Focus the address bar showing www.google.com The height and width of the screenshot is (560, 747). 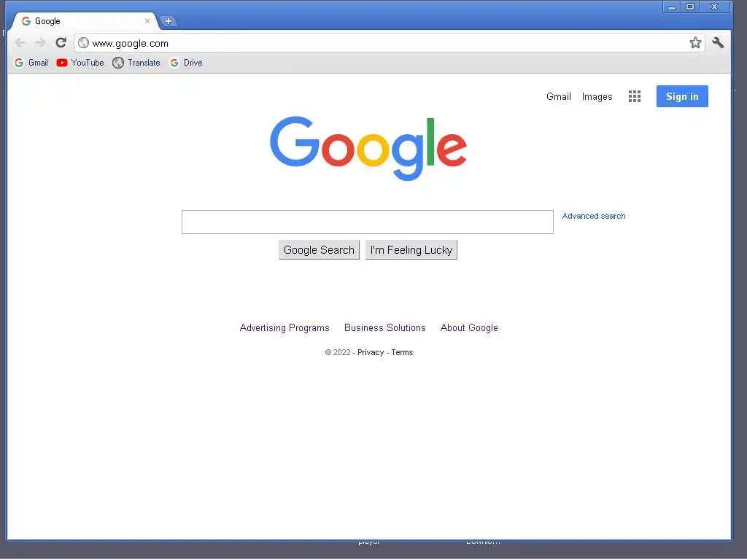[389, 43]
